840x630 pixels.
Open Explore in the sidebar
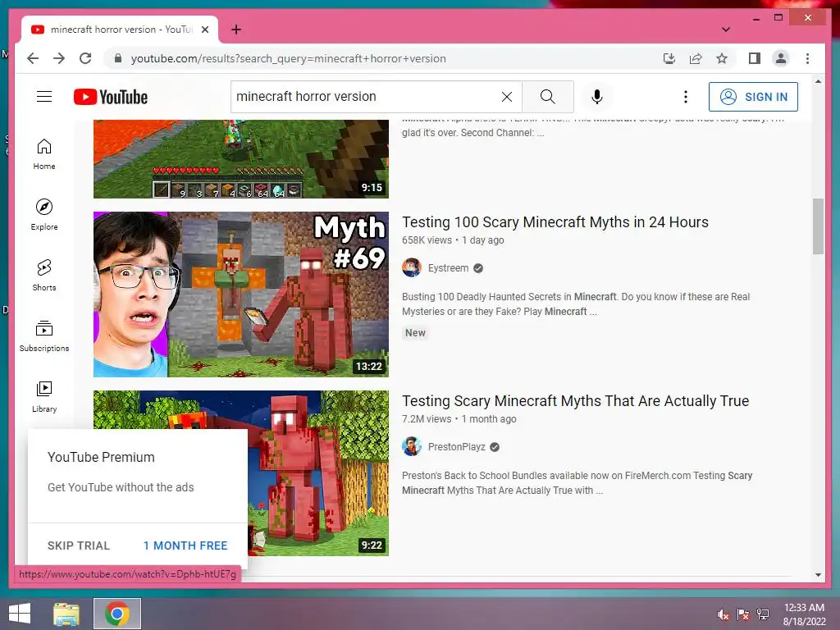[x=44, y=215]
